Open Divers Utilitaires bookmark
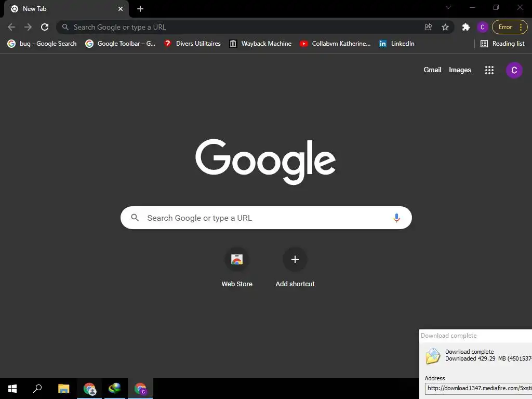The image size is (532, 399). coord(192,44)
